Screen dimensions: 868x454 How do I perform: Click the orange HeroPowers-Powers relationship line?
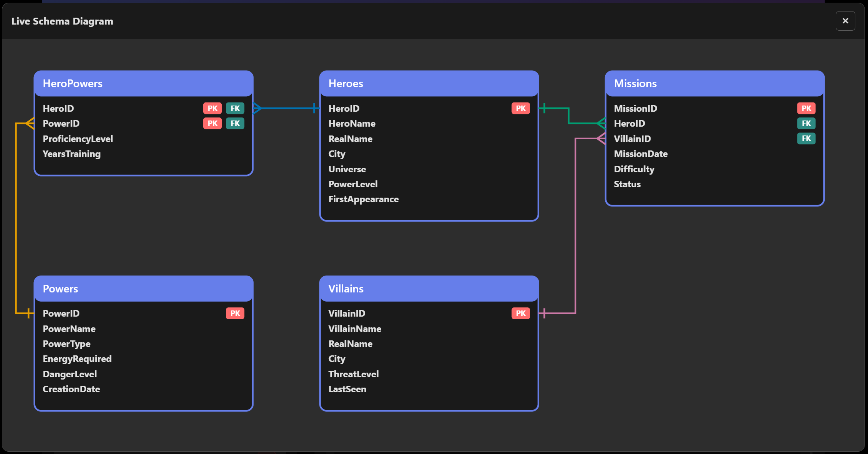[16, 219]
